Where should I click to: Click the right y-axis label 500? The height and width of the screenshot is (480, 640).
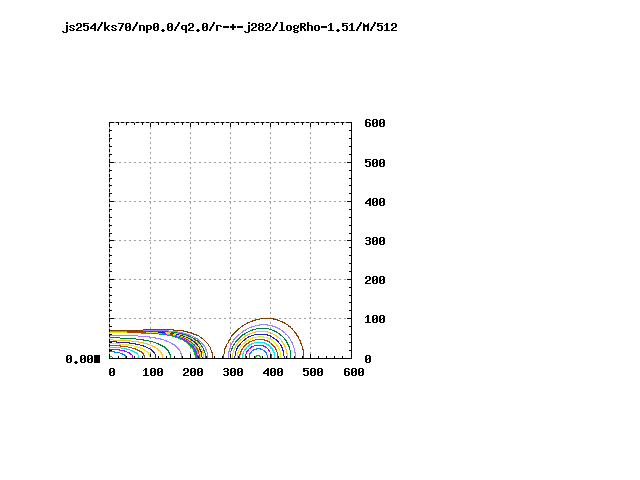point(375,163)
